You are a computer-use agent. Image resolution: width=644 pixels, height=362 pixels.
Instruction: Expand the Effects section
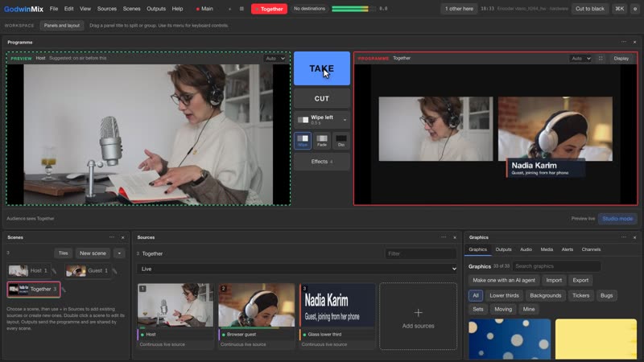tap(322, 162)
